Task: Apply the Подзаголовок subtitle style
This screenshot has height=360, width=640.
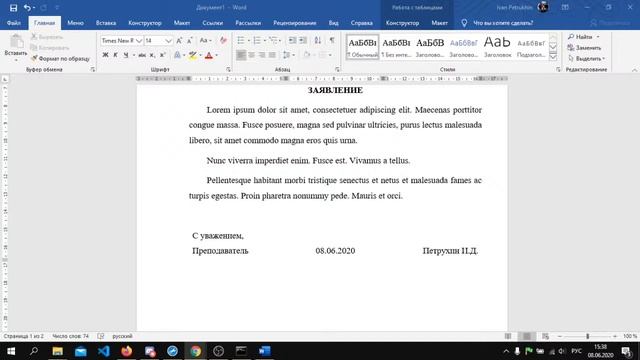Action: [x=531, y=47]
